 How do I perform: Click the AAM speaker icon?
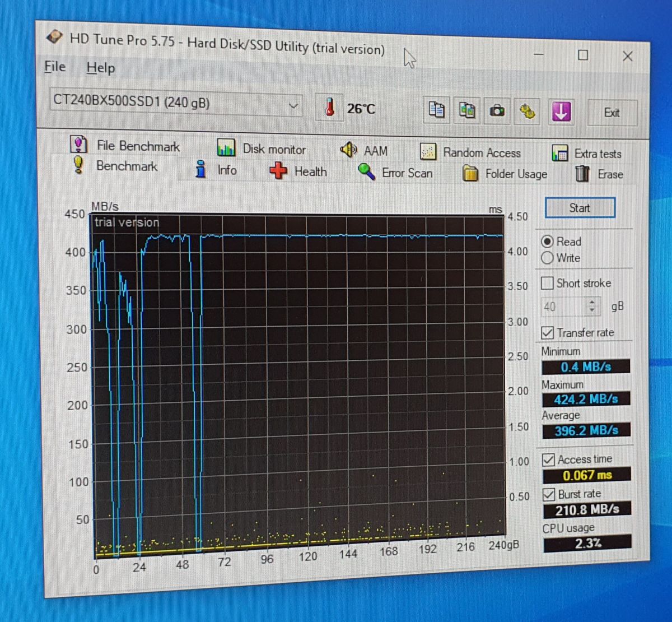(348, 150)
